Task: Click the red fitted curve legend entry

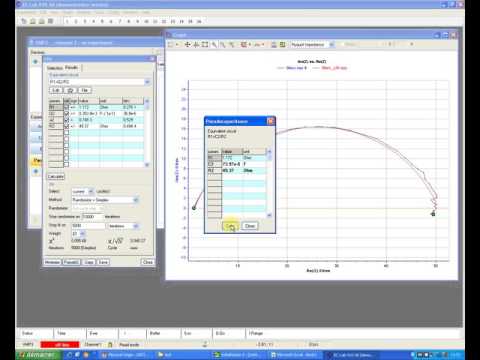Action: pos(330,68)
